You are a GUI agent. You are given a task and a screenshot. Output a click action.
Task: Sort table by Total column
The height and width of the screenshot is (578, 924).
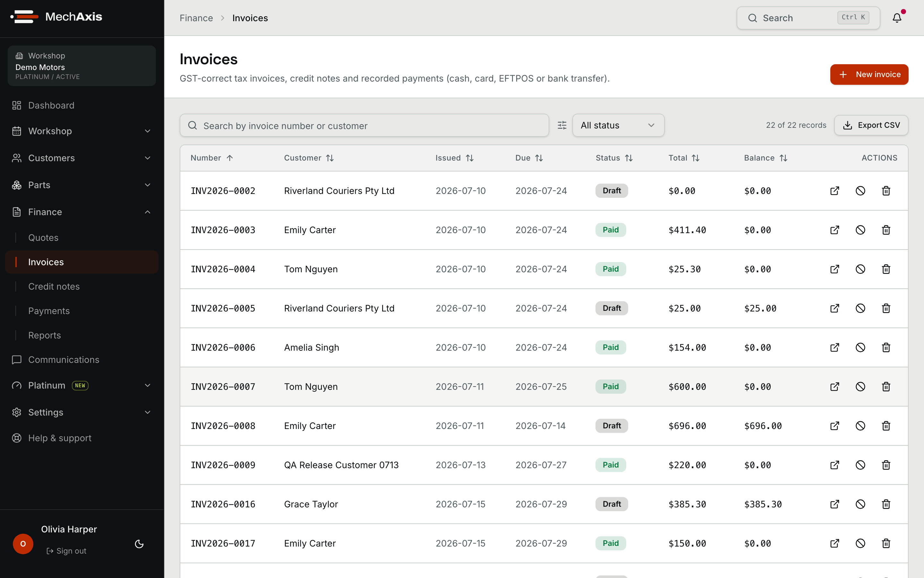click(x=684, y=158)
